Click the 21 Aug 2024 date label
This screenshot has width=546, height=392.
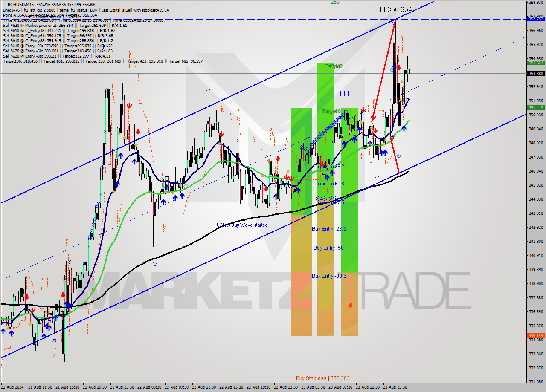[13, 387]
